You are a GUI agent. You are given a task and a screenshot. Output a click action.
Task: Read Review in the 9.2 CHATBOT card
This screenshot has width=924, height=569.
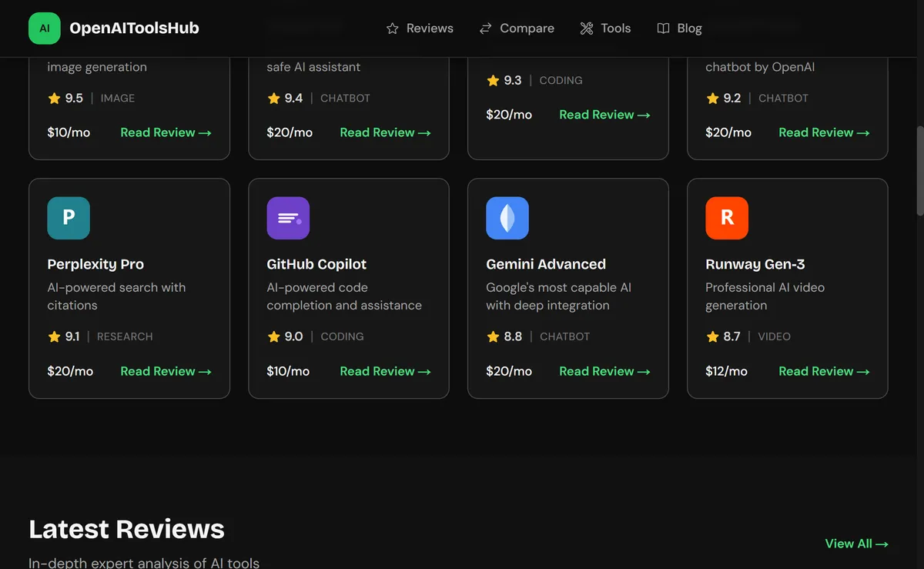(824, 132)
